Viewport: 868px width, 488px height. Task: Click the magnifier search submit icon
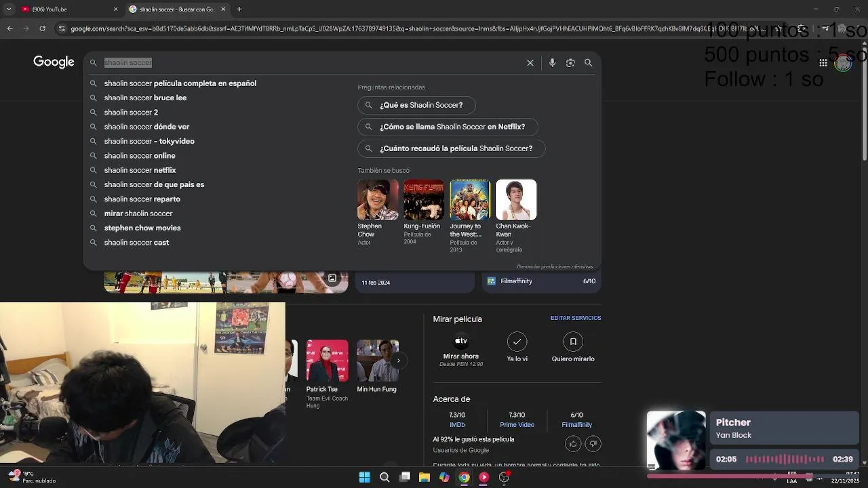coord(589,62)
